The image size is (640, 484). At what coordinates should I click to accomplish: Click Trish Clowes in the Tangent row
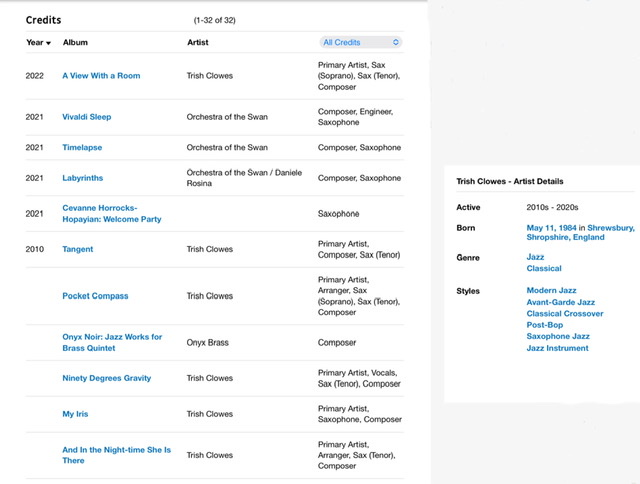coord(209,249)
